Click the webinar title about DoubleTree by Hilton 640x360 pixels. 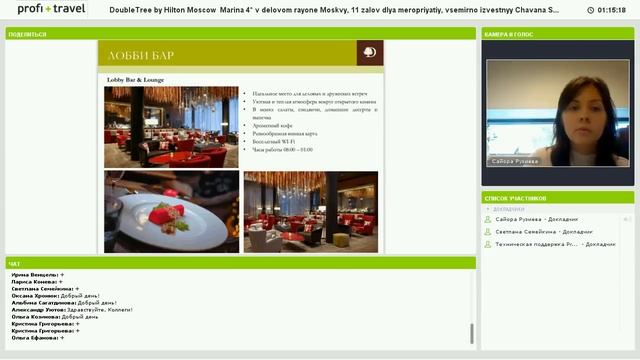pyautogui.click(x=334, y=10)
